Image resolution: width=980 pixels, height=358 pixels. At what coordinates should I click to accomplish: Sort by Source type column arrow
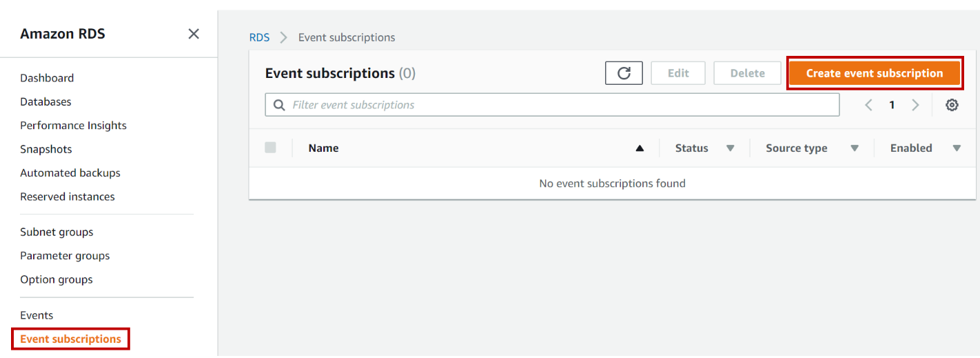[855, 148]
